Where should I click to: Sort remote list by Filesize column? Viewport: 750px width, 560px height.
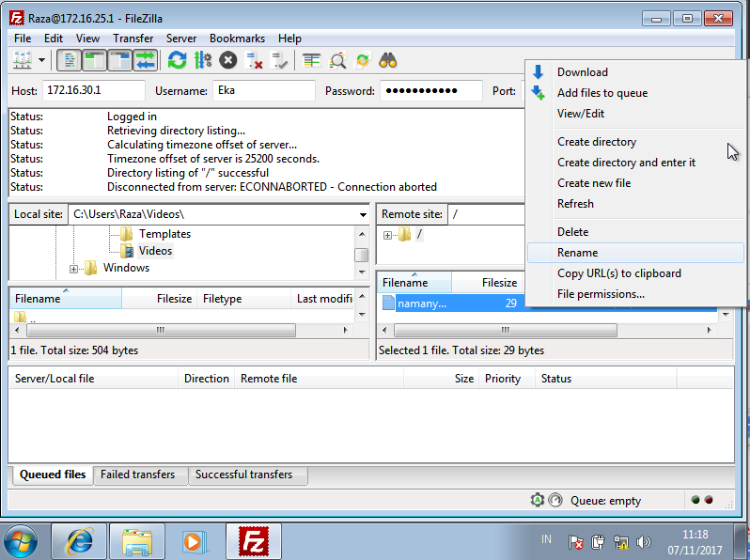(488, 282)
